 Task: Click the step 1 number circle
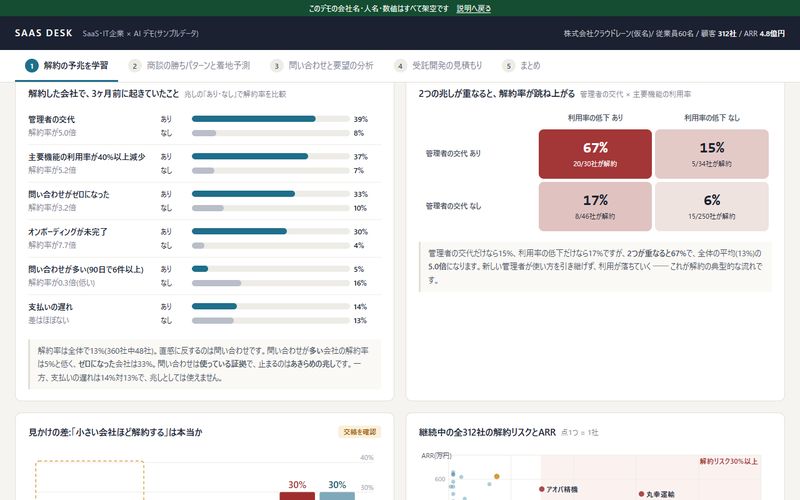tap(32, 66)
